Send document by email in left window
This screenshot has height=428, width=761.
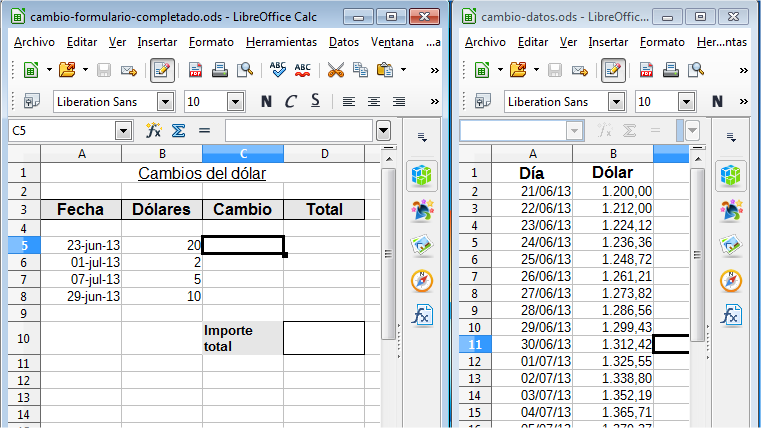(129, 70)
